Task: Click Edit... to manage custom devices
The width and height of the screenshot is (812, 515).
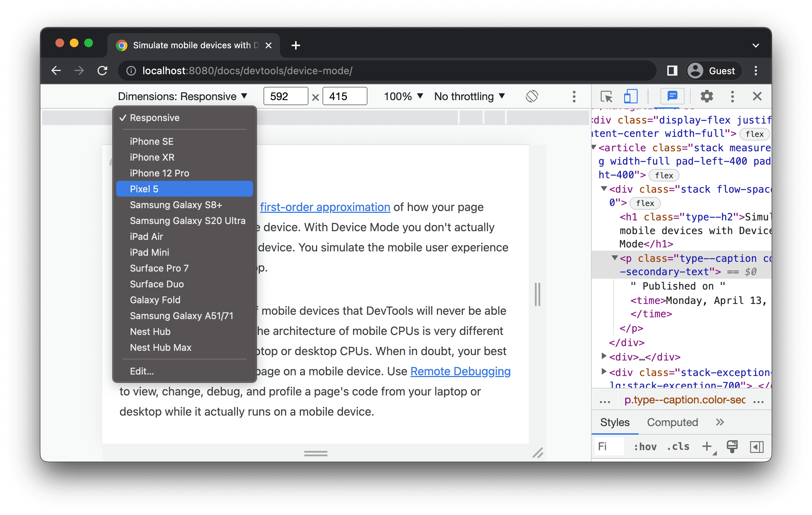Action: [x=141, y=371]
